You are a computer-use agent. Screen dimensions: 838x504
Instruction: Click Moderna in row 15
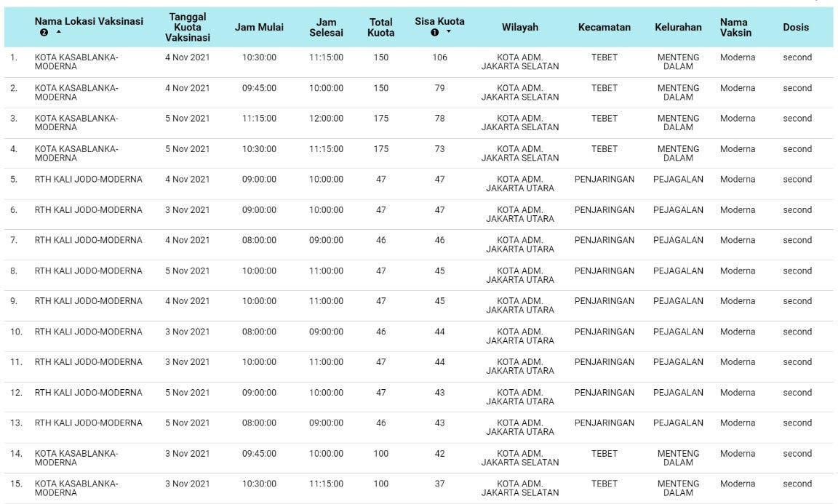pos(738,484)
